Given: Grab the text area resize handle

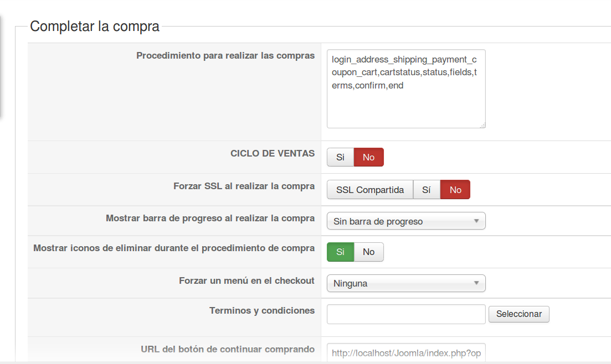Looking at the screenshot, I should pos(482,126).
